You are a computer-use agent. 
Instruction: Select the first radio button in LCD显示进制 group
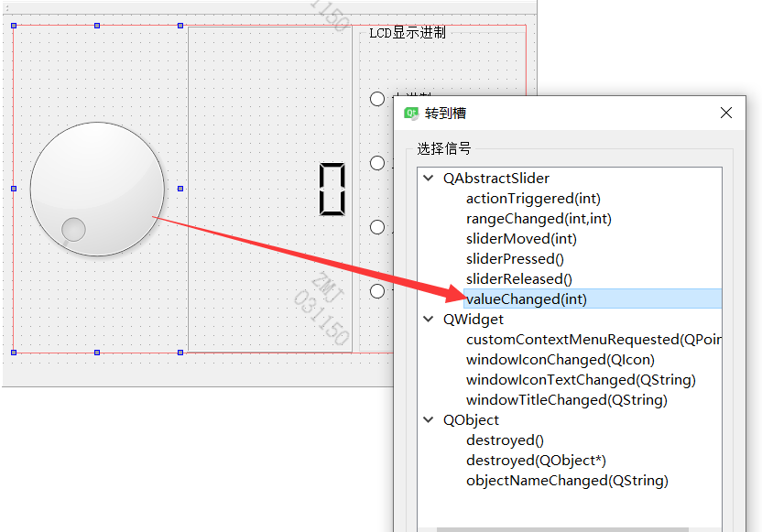tap(376, 98)
